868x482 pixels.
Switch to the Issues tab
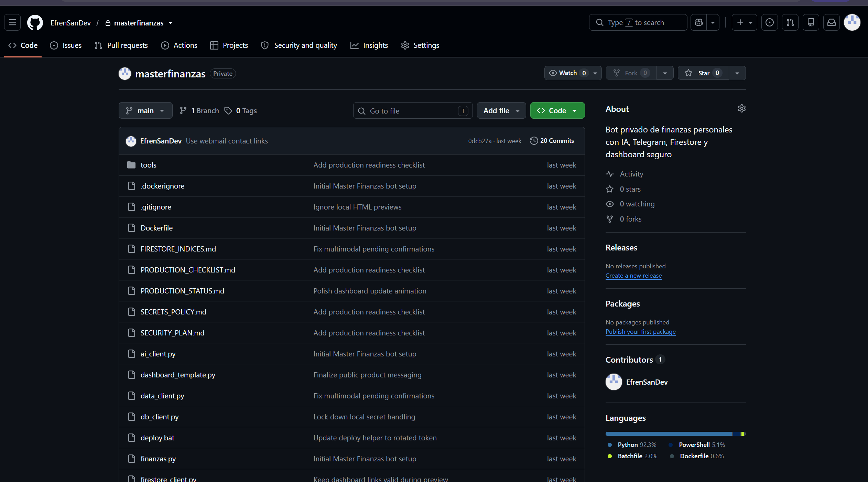66,45
